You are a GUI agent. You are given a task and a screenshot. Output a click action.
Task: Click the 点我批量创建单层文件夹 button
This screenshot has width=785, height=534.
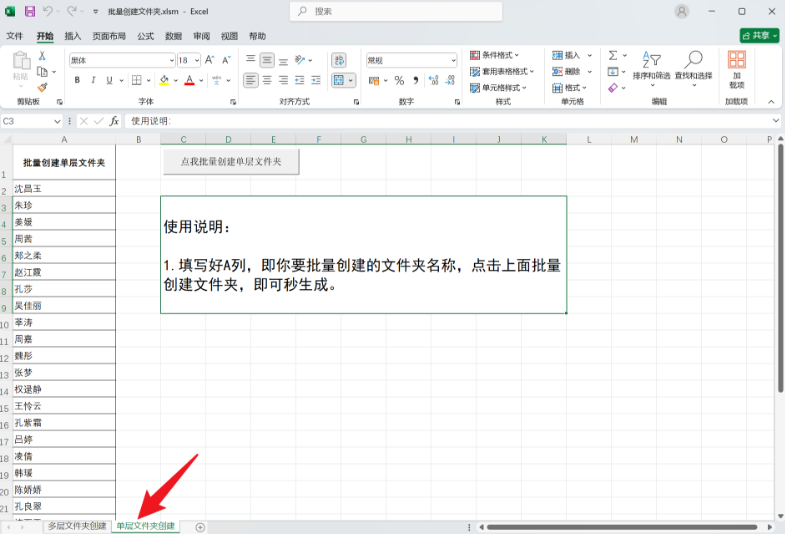[x=231, y=162]
